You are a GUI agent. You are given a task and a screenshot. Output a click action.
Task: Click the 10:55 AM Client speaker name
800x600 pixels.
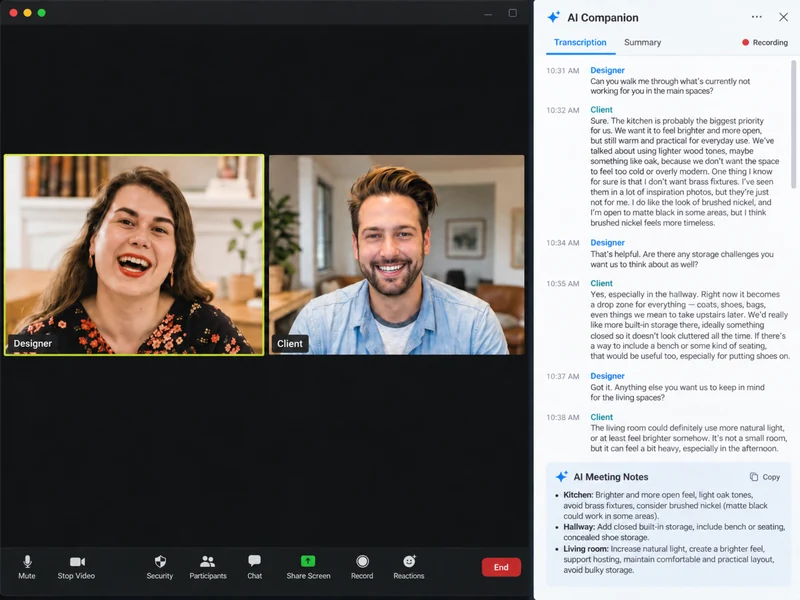coord(602,283)
